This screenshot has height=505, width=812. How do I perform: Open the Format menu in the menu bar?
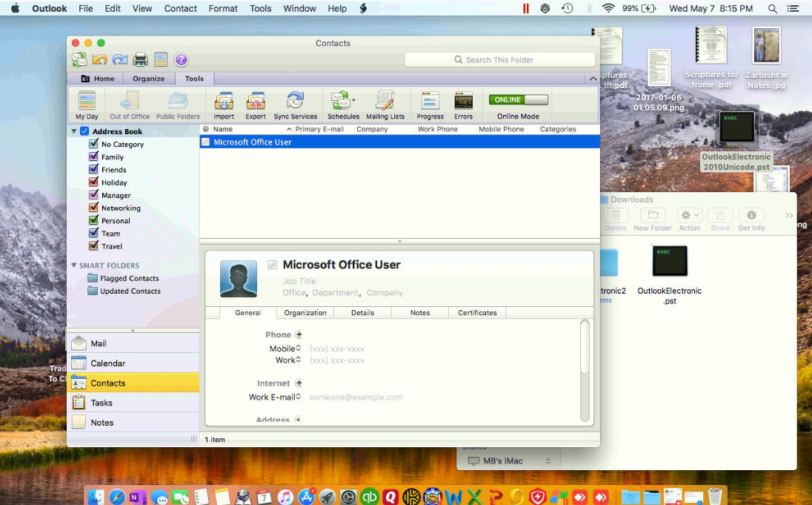[223, 8]
